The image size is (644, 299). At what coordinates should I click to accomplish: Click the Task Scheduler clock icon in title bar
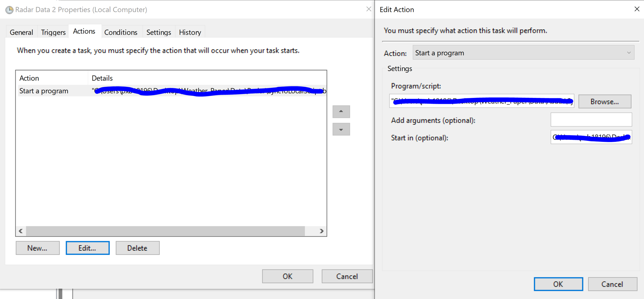point(9,9)
